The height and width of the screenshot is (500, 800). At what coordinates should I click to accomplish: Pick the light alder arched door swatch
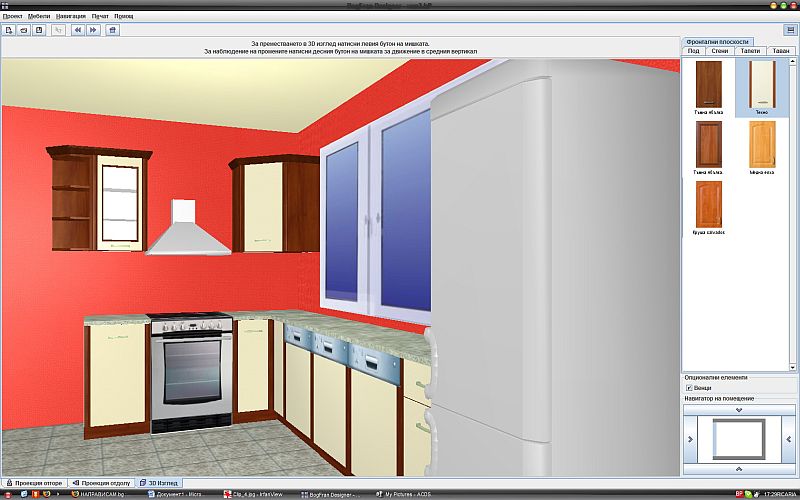[762, 144]
